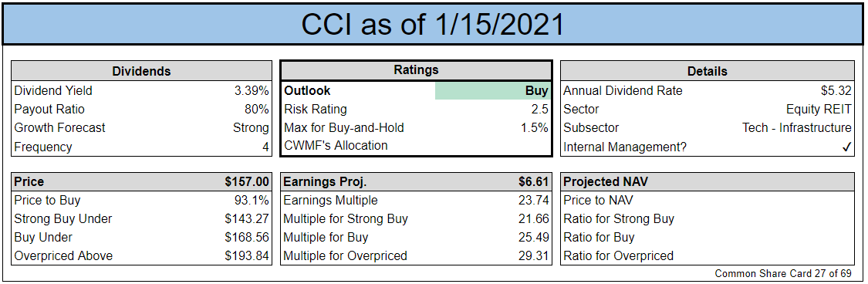Select the Dividend Yield 3.39% value
The image size is (868, 284).
[252, 91]
